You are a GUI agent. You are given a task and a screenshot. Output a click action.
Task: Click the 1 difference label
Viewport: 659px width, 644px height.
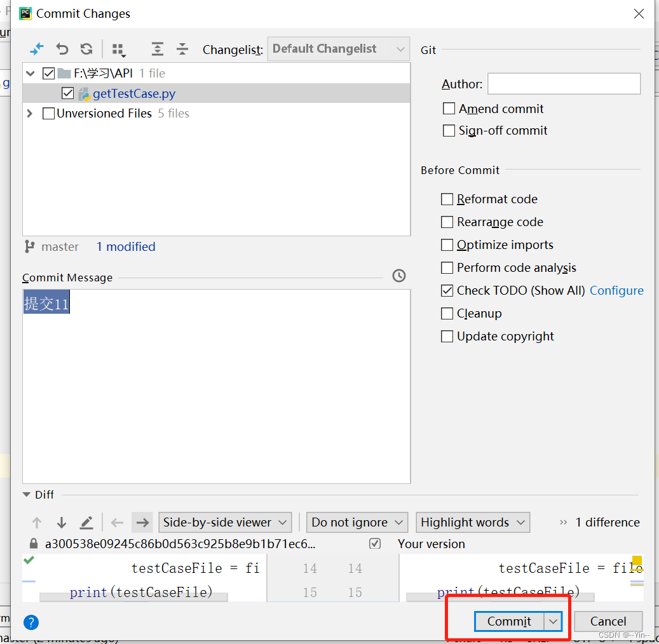608,522
